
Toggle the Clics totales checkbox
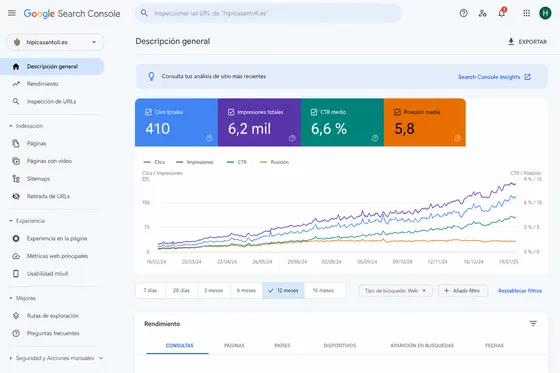click(x=148, y=112)
